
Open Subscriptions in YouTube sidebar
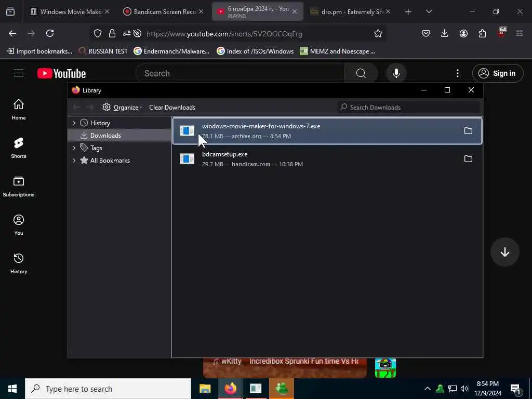pyautogui.click(x=19, y=187)
